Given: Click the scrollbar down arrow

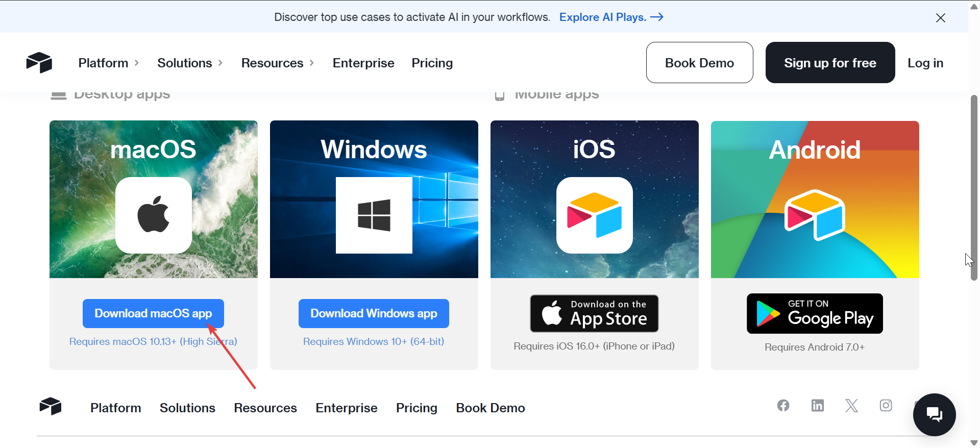Looking at the screenshot, I should (974, 443).
